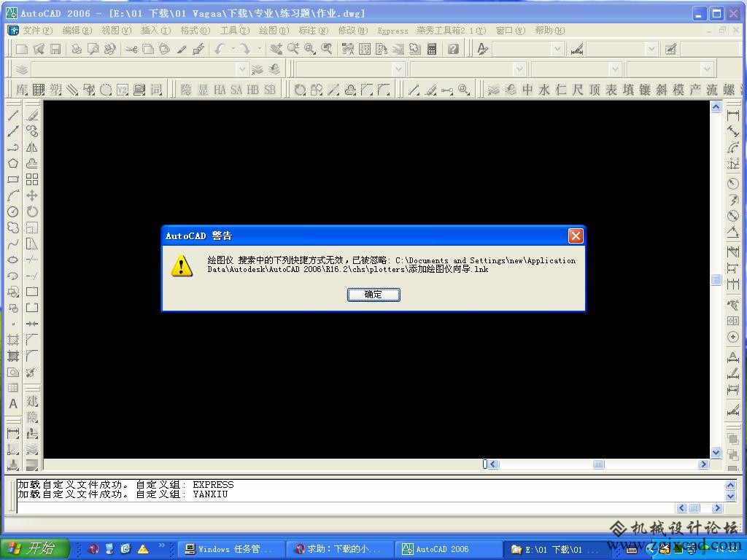
Task: Pick the Spline curve tool
Action: (x=13, y=244)
